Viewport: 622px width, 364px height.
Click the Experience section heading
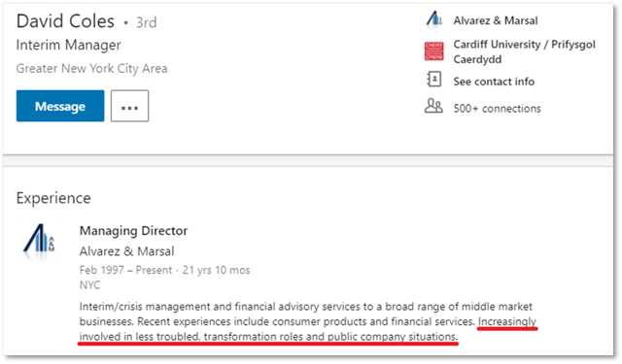[53, 198]
